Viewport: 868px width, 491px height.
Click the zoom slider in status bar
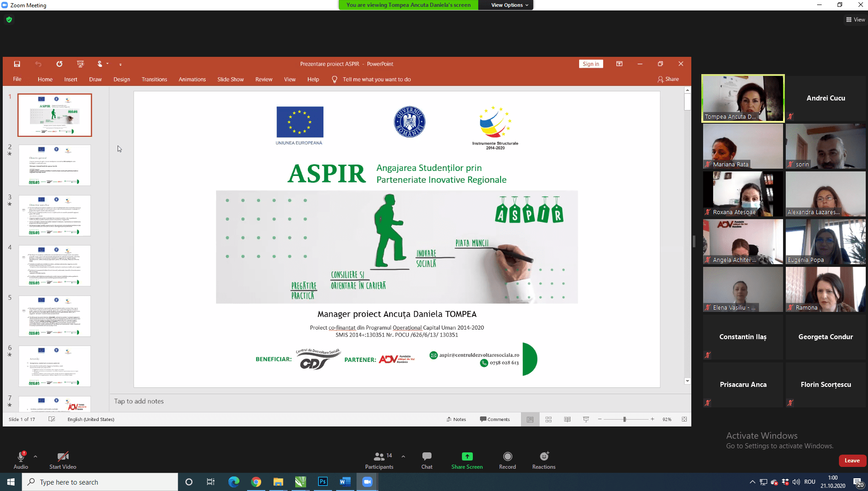pos(625,419)
